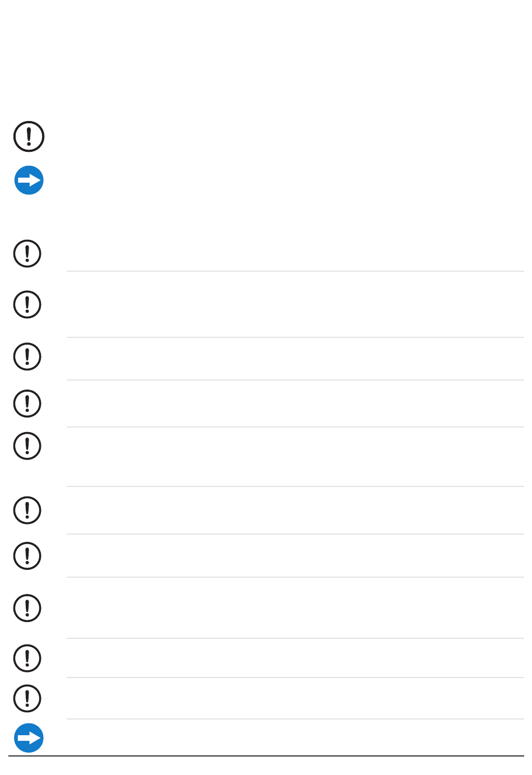The image size is (532, 775).
Task: Click the first gray divider line from top
Action: 295,271
